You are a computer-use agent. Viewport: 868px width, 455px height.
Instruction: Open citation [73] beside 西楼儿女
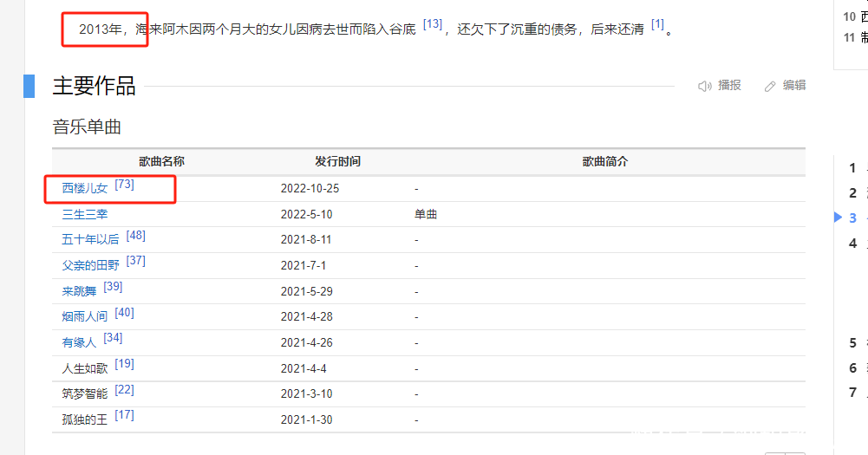pos(124,185)
